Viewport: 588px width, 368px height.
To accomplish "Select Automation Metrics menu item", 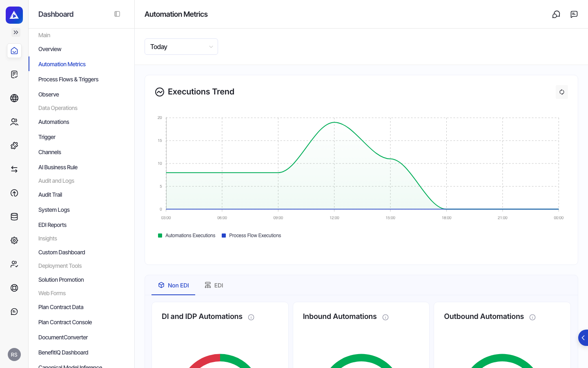I will pos(62,64).
